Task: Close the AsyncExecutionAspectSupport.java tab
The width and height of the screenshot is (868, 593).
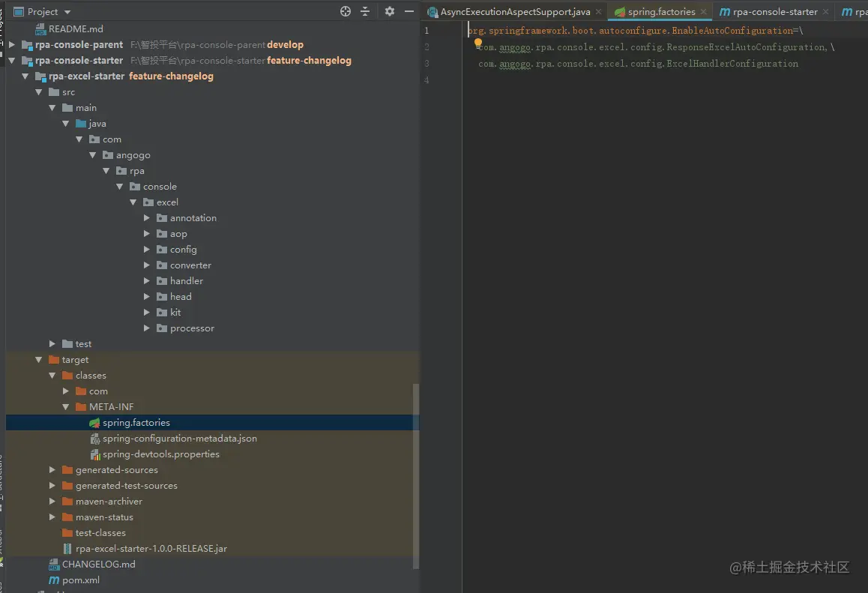Action: [598, 12]
